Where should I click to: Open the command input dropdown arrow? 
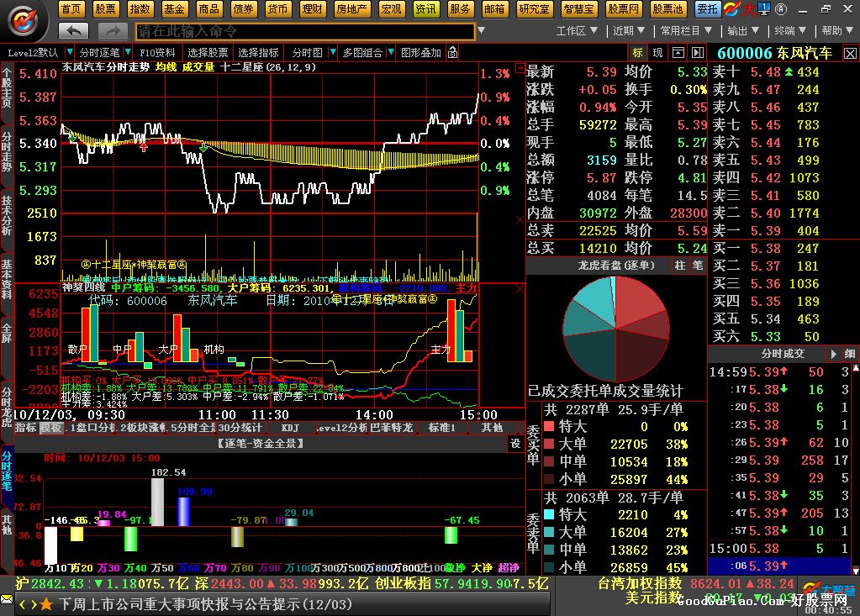click(481, 31)
